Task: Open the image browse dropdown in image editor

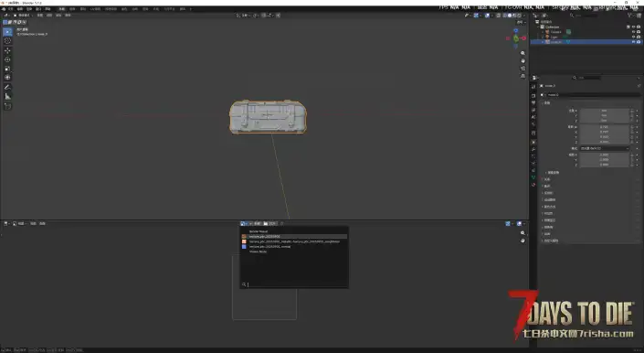Action: 244,223
